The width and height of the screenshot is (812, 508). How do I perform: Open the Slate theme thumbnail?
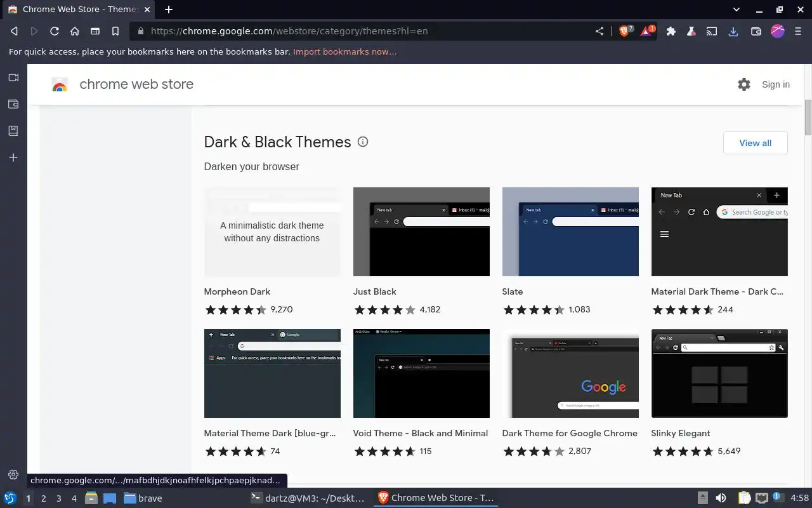[x=570, y=232]
